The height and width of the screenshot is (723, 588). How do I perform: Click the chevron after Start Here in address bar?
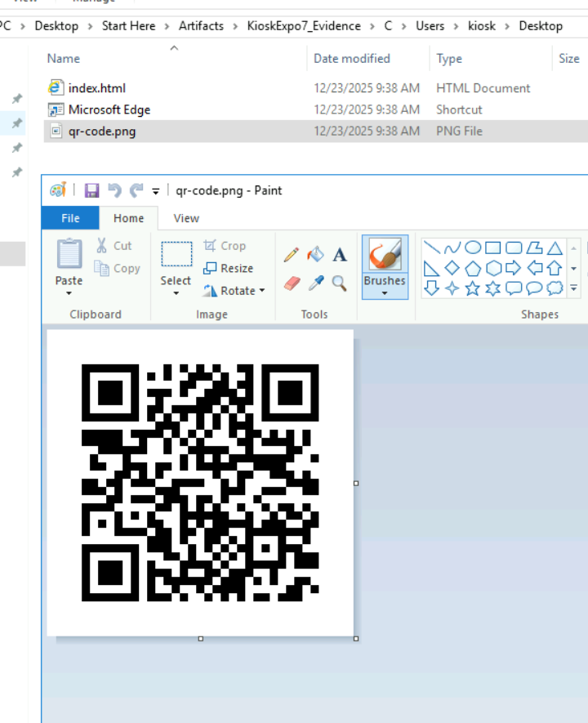167,26
